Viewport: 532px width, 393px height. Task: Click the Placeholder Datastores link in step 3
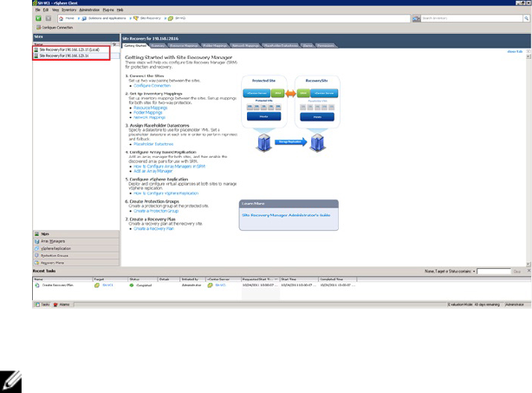point(153,144)
